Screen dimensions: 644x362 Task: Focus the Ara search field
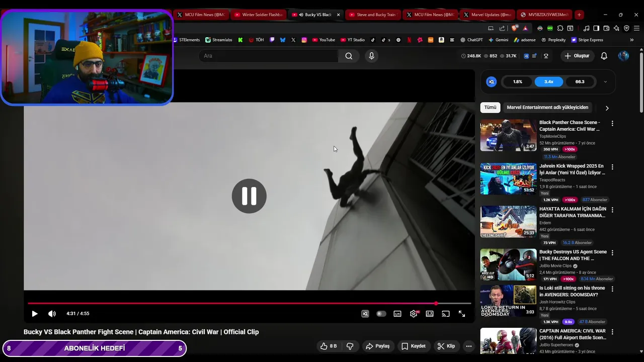click(x=268, y=56)
